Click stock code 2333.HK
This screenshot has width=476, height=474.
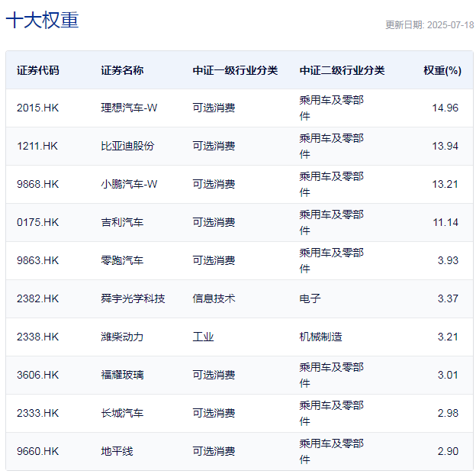[37, 413]
